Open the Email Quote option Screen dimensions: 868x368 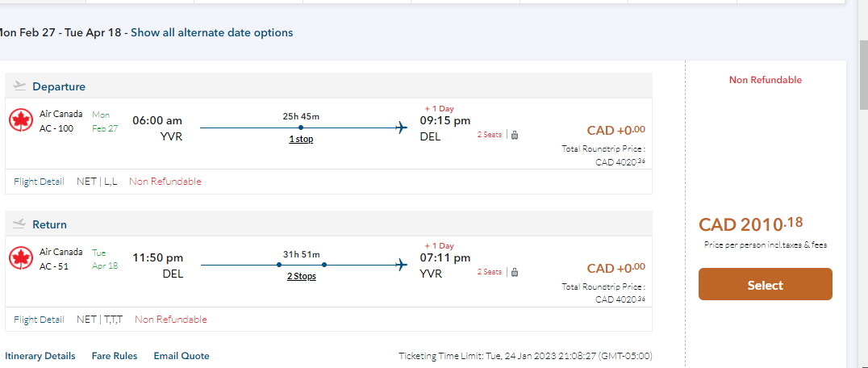(182, 356)
